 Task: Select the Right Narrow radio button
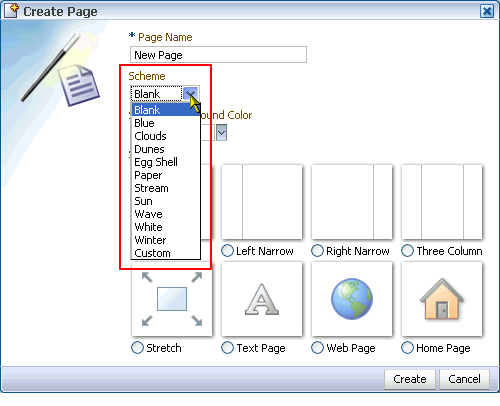click(317, 251)
